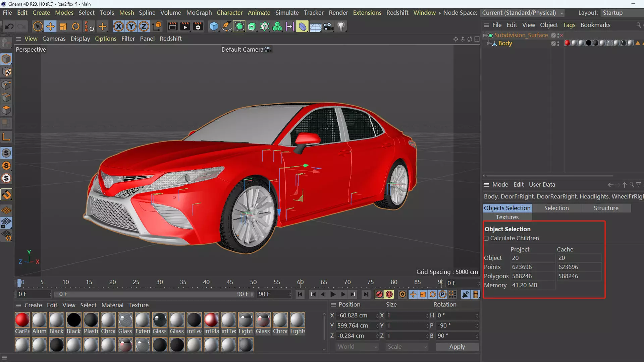This screenshot has width=644, height=362.
Task: Switch to the Structure tab
Action: coord(606,208)
